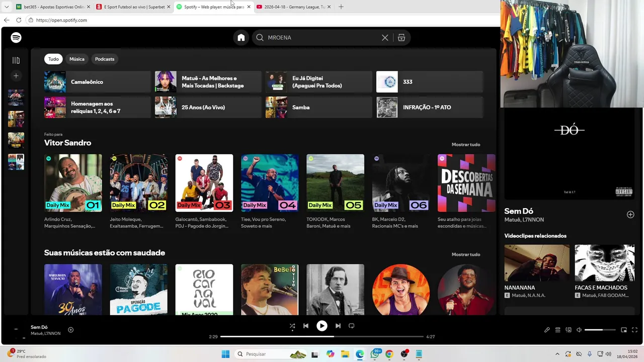Reload the page with the refresh icon
644x362 pixels.
click(x=19, y=20)
